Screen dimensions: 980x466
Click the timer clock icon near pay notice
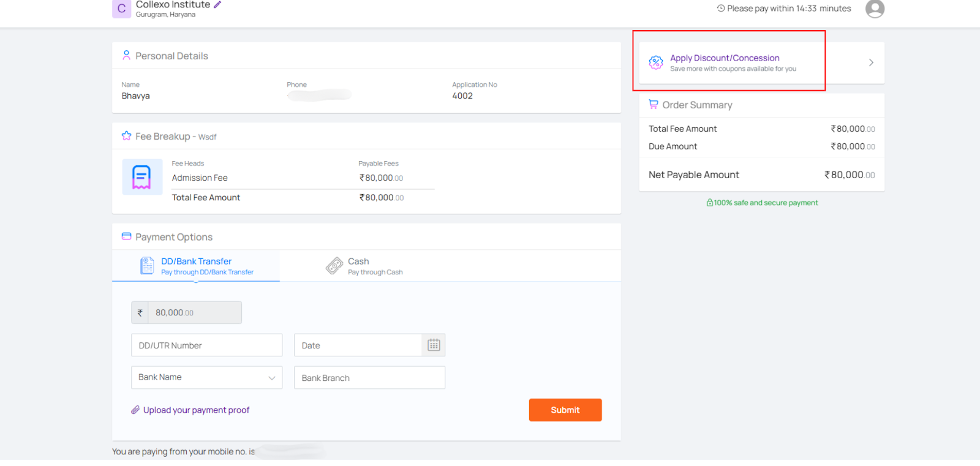click(721, 9)
